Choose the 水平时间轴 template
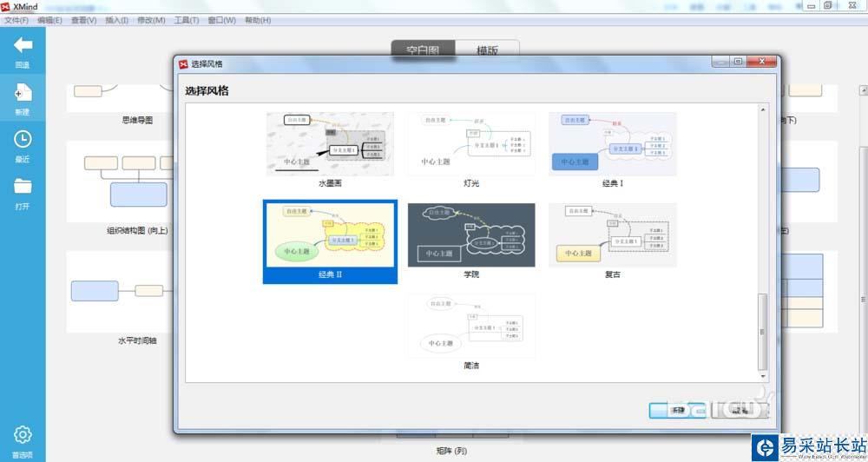This screenshot has height=462, width=868. pos(137,340)
